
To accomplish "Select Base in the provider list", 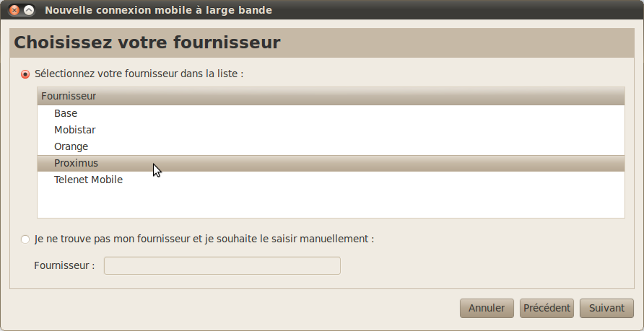I will pos(331,113).
